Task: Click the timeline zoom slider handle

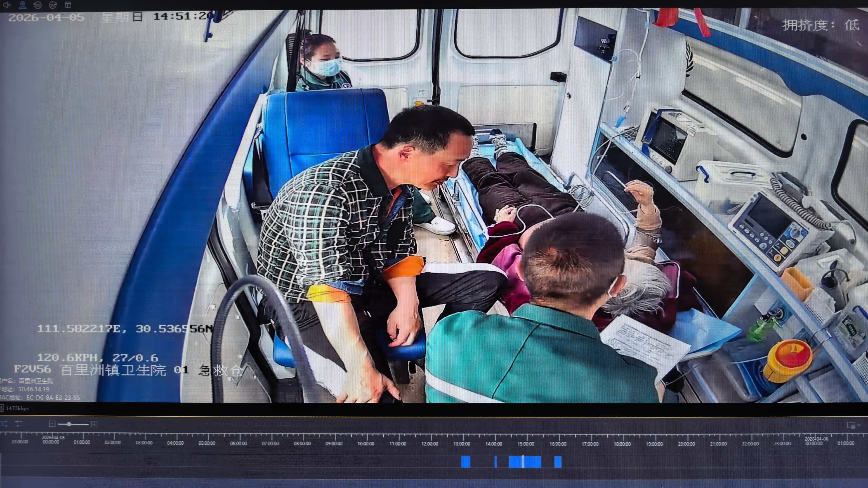Action: (x=69, y=424)
